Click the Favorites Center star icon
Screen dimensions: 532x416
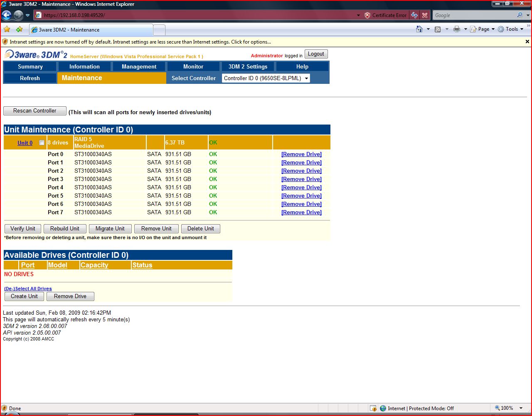[x=7, y=29]
